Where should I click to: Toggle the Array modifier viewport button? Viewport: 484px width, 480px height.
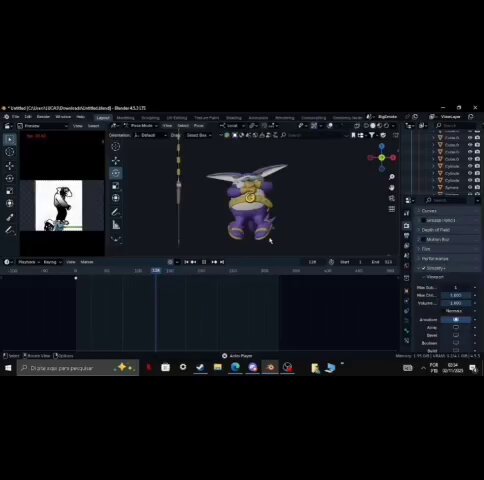(456, 327)
